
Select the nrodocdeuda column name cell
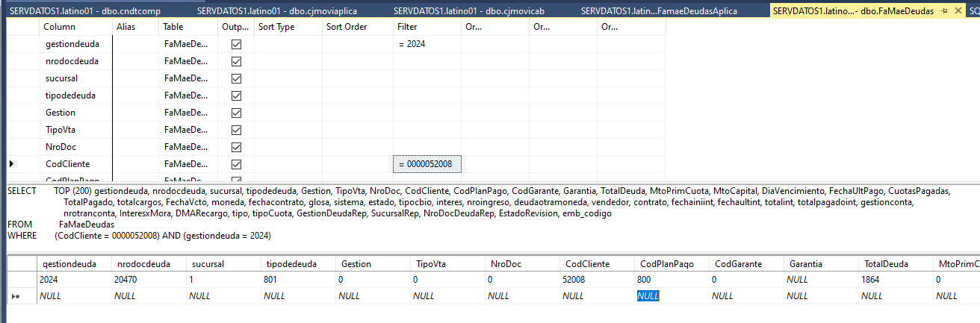pyautogui.click(x=75, y=62)
